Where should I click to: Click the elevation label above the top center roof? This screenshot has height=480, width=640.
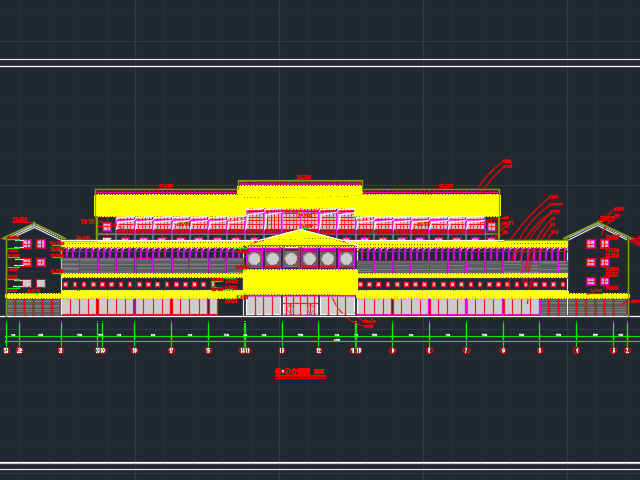(x=304, y=177)
